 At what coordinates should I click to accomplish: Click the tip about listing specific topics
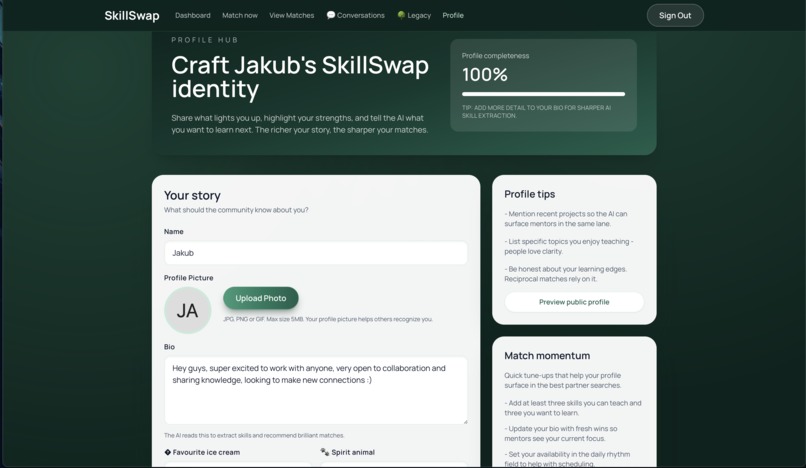[x=569, y=246]
